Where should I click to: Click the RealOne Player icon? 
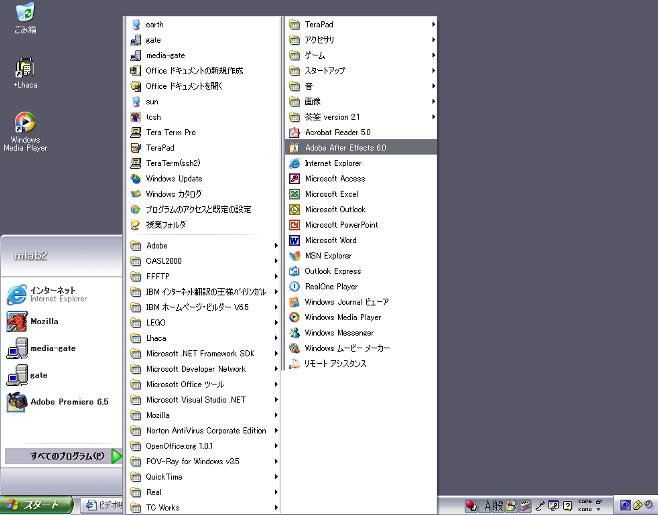(x=295, y=286)
